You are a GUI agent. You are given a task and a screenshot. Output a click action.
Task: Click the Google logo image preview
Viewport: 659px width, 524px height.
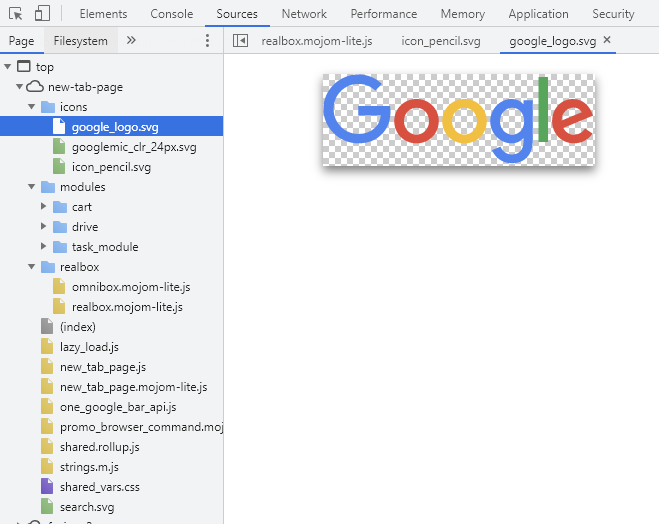459,120
